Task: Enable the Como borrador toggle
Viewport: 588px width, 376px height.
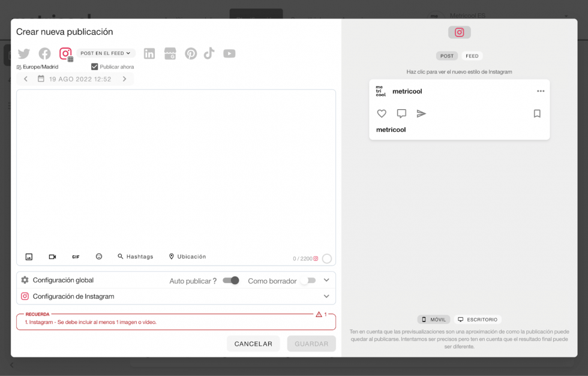Action: [x=311, y=280]
